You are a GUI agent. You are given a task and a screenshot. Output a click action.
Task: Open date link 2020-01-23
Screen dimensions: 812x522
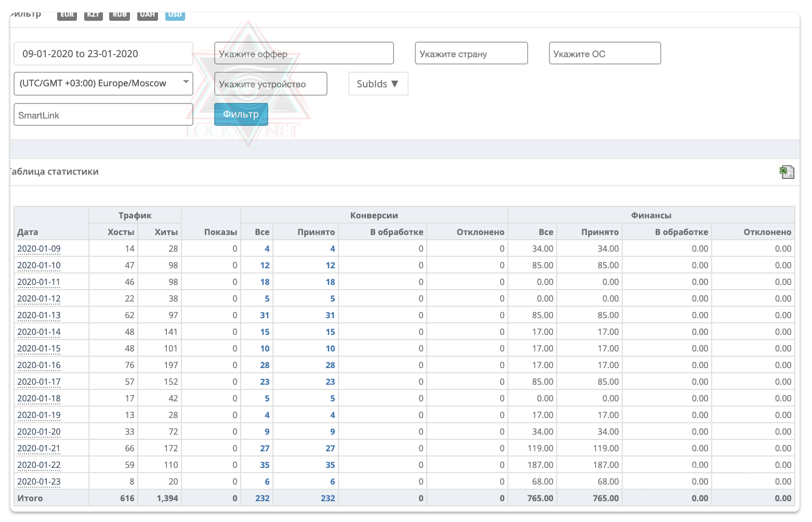39,481
